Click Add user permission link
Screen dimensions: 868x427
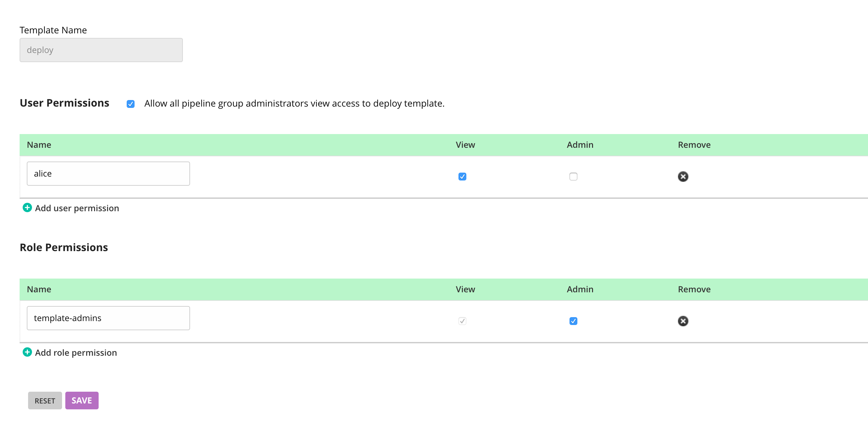tap(70, 208)
